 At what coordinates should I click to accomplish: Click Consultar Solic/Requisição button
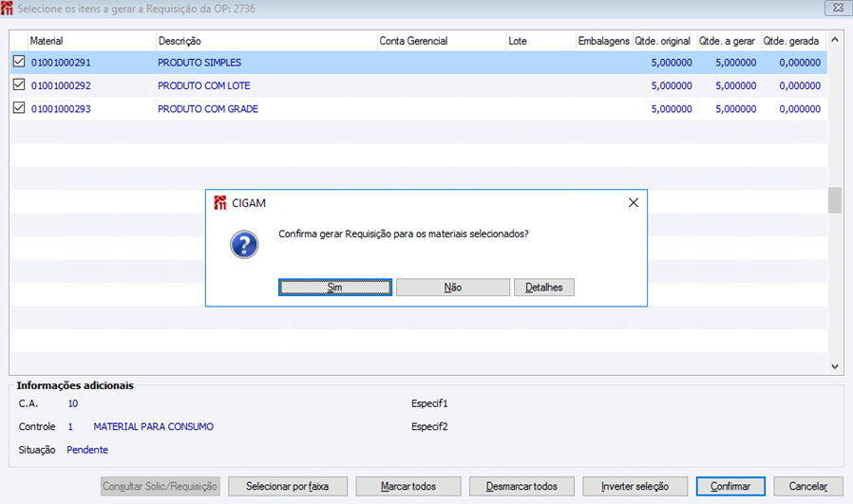pyautogui.click(x=160, y=486)
